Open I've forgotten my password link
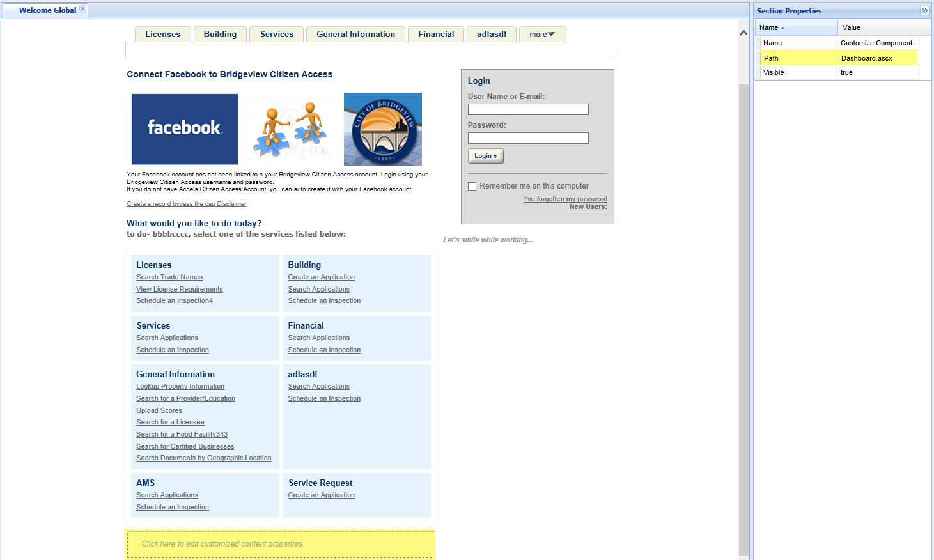 (x=565, y=199)
